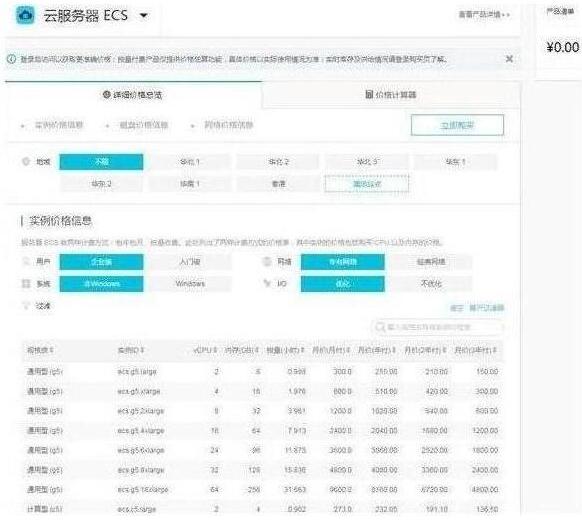Click the 确定 link above the search box
The width and height of the screenshot is (582, 527).
pos(457,308)
